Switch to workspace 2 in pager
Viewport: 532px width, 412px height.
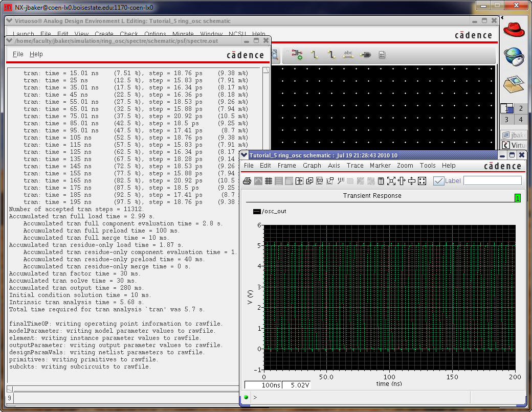click(521, 108)
